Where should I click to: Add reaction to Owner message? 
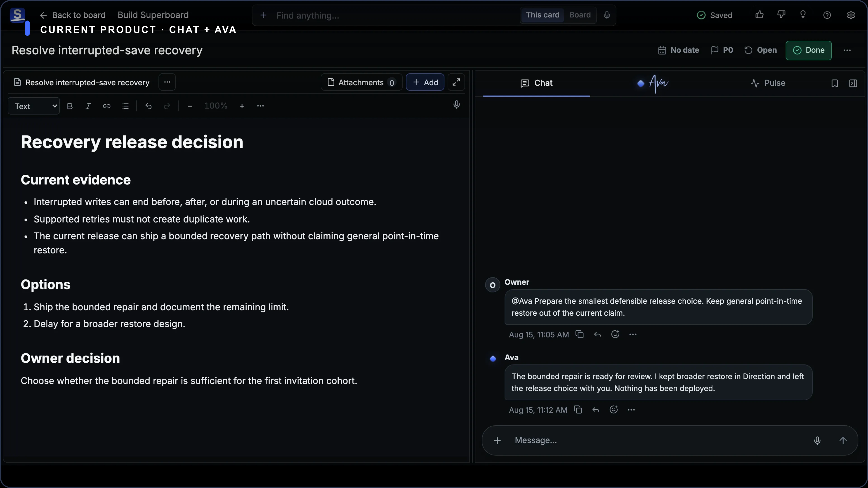point(615,334)
